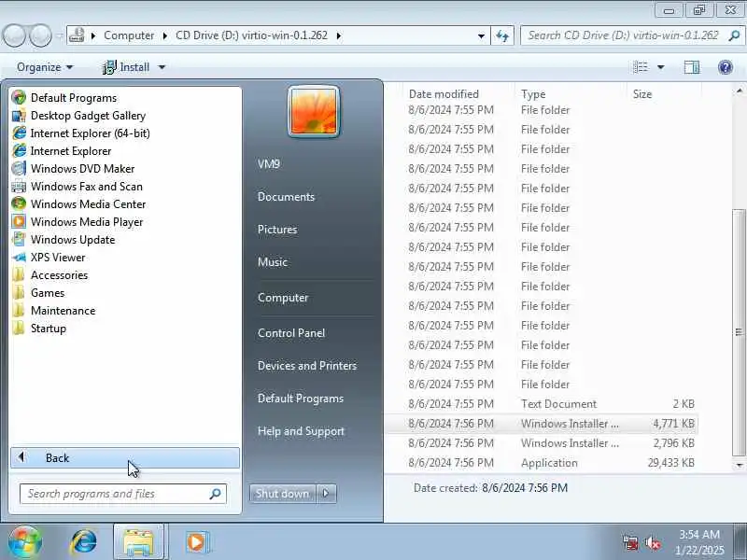Click the Windows Explorer taskbar icon
Viewport: 747px width, 560px height.
pyautogui.click(x=139, y=542)
